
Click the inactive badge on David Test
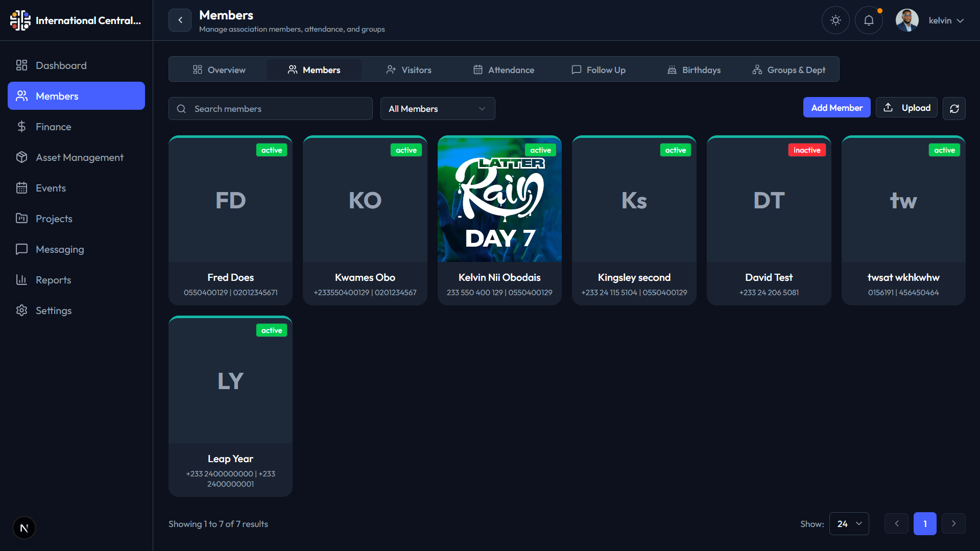point(807,150)
